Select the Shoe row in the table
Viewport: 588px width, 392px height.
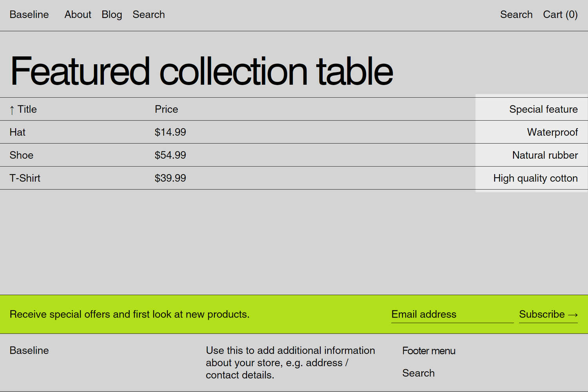coord(21,155)
